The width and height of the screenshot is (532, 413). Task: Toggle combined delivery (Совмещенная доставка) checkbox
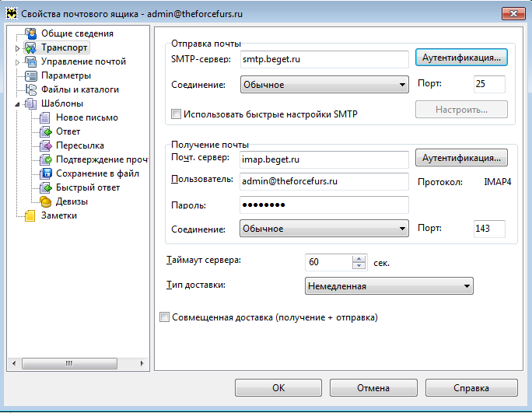pos(164,317)
